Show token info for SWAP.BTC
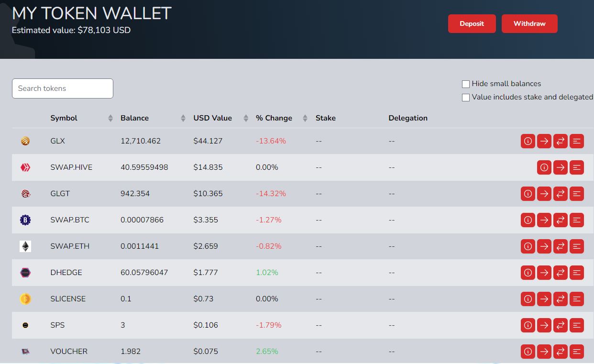This screenshot has height=364, width=594. tap(528, 220)
